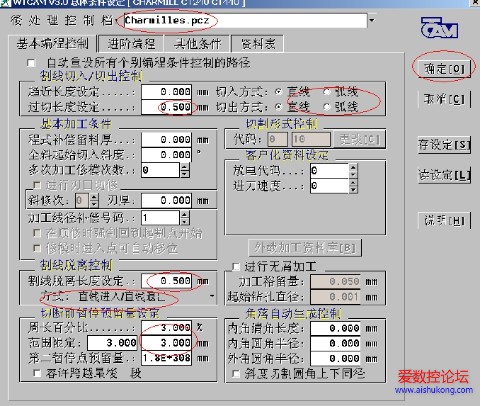Click the 多次加工修模次数 number field
Viewport: 481px width, 406px height.
(161, 170)
